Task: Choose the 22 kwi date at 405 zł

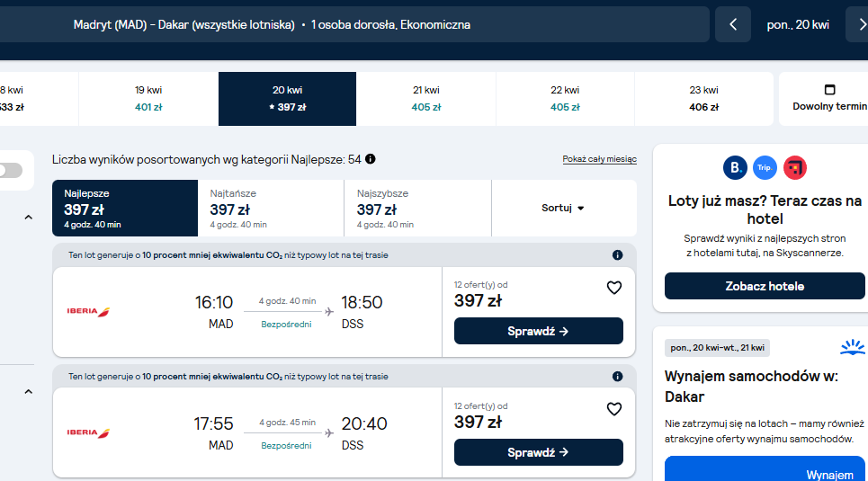Action: click(565, 99)
